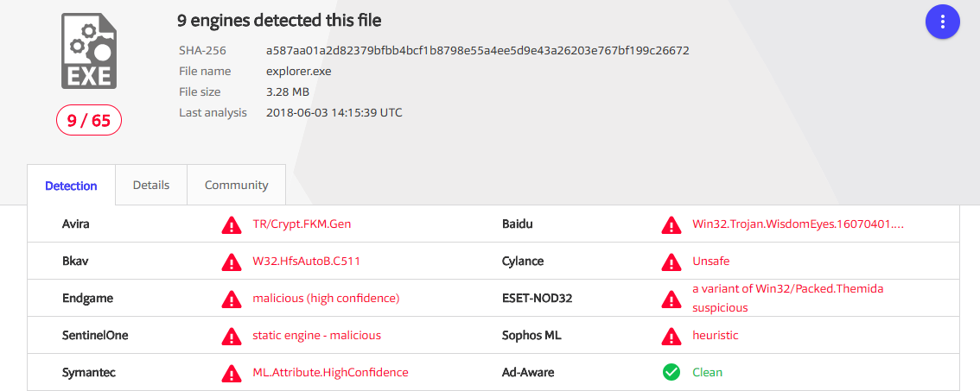Click the TR/Crypt.FKM.Gen detection name
The width and height of the screenshot is (980, 391).
302,224
